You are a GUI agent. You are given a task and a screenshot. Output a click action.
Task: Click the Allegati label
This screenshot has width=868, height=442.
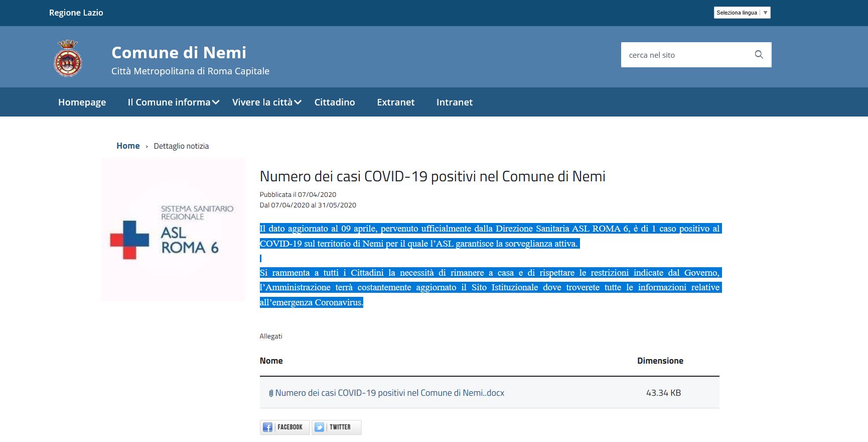coord(271,336)
